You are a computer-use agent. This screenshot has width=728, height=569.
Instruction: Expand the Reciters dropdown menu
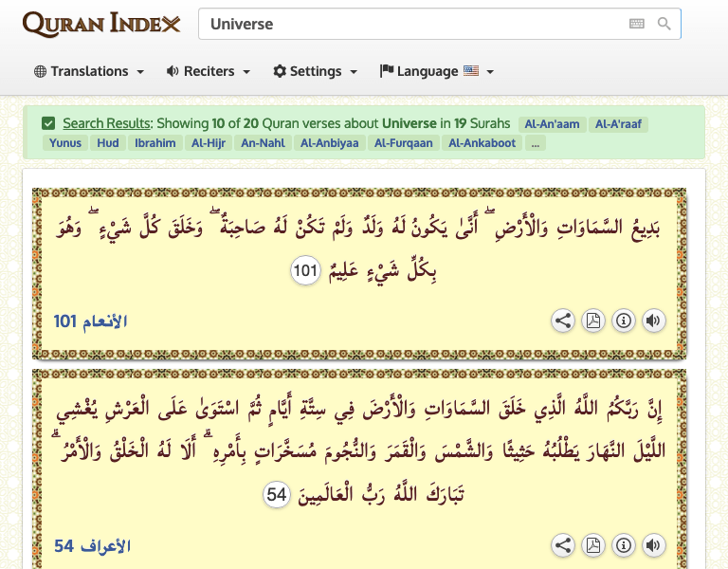(x=208, y=71)
